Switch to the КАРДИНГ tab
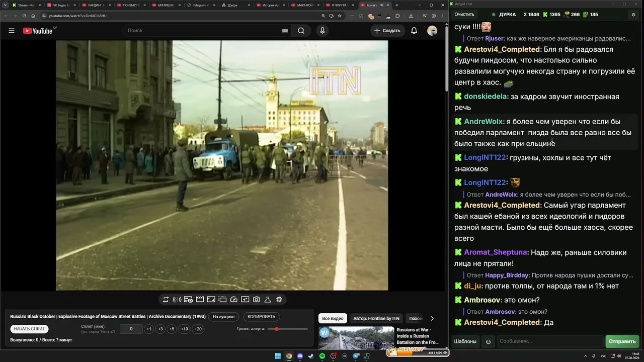644x362 pixels. click(96, 5)
